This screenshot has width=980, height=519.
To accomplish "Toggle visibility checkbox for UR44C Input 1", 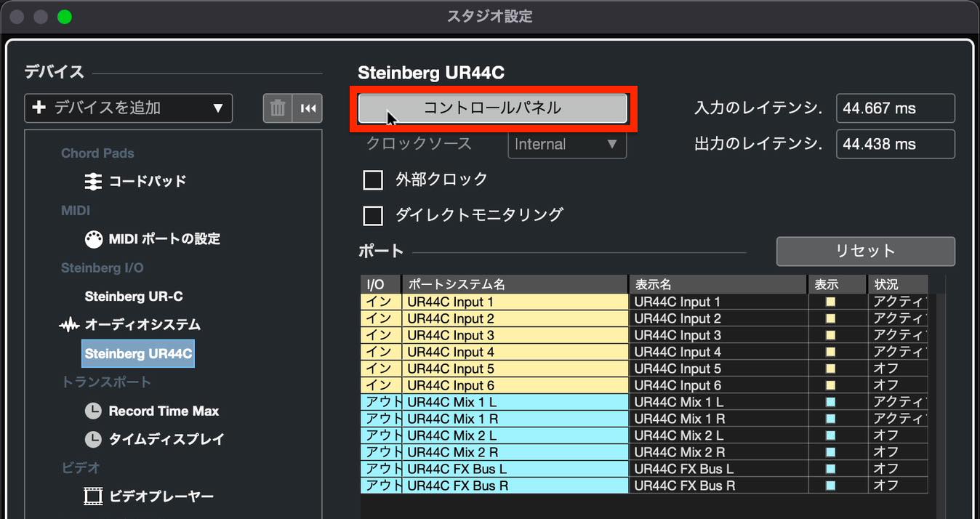I will (830, 302).
